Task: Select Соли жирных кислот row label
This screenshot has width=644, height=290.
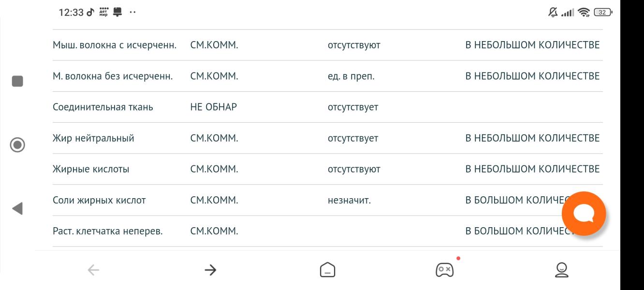Action: click(x=99, y=200)
